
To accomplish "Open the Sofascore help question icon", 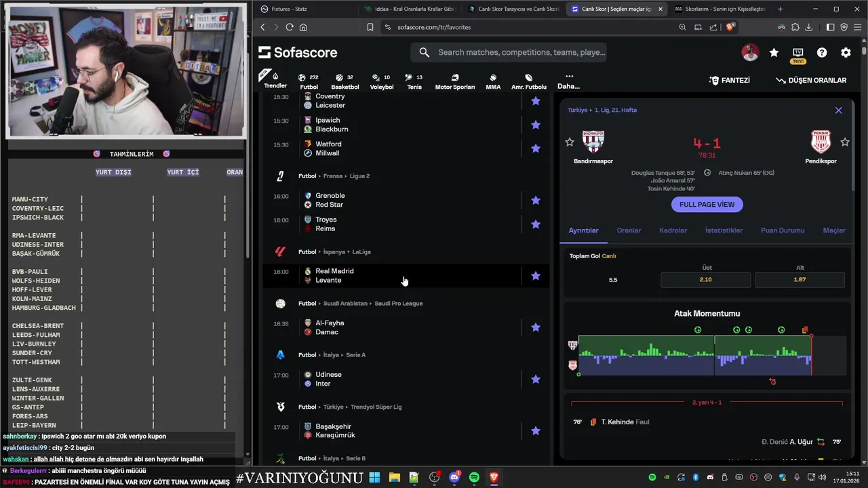I will click(x=822, y=52).
